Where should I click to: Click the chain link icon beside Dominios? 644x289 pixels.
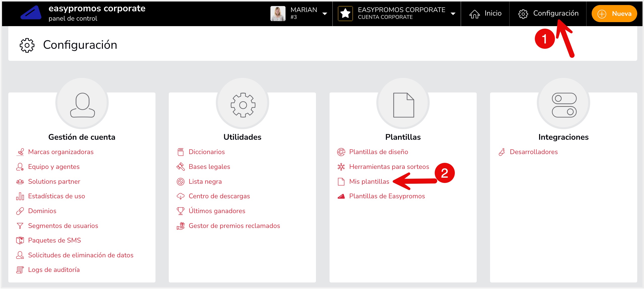point(20,211)
